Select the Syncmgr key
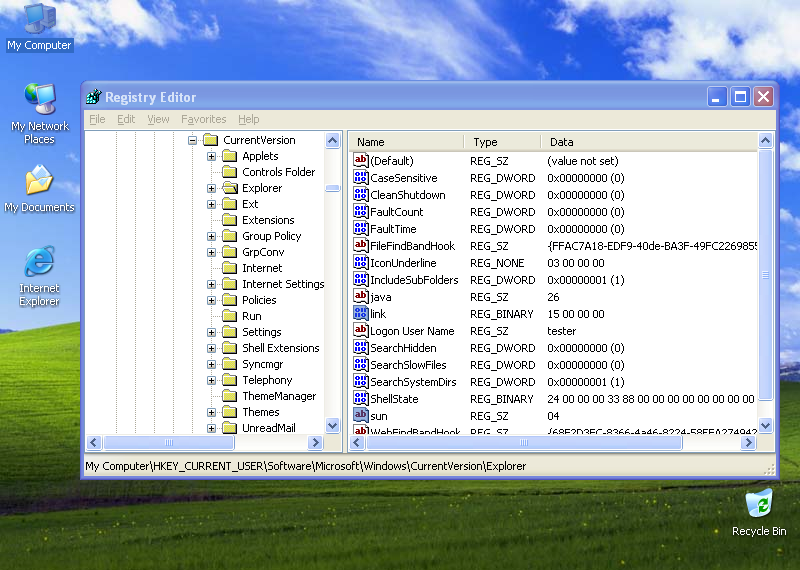 [x=262, y=364]
